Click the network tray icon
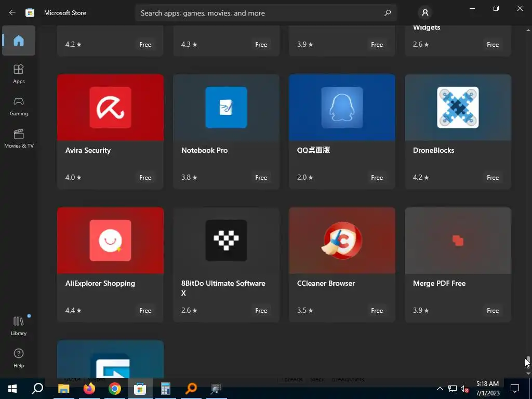This screenshot has height=399, width=532. pos(453,389)
